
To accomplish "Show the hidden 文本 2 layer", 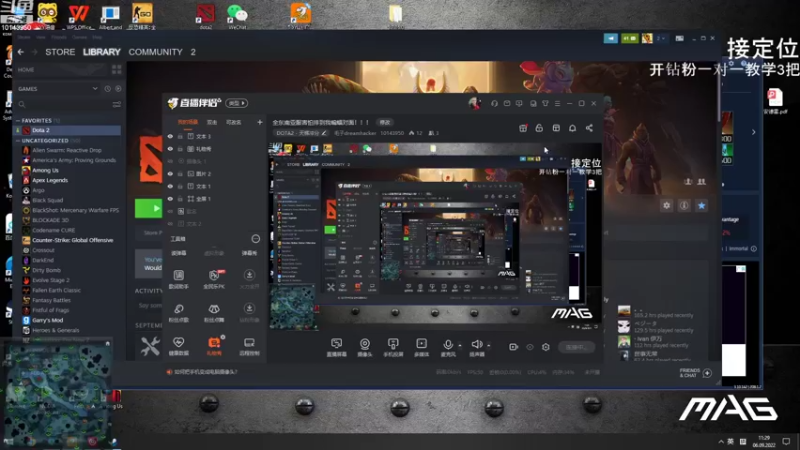I will [x=170, y=223].
